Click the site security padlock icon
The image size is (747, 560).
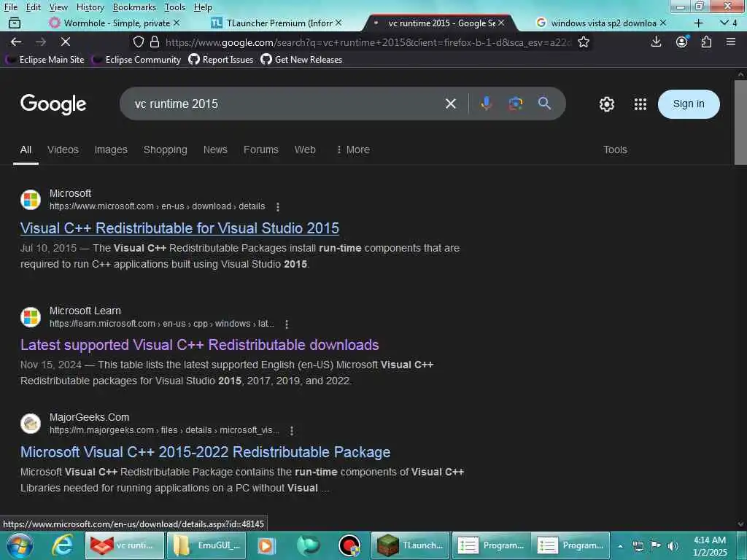(155, 42)
